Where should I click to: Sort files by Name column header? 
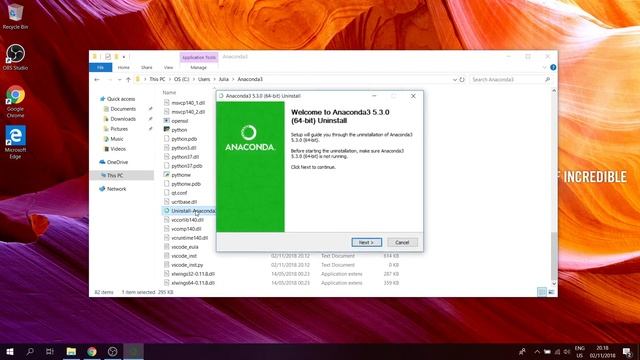[x=169, y=93]
